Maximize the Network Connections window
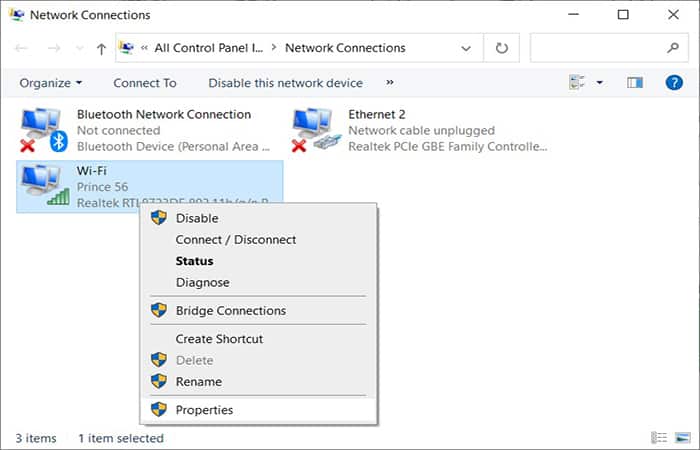 point(623,14)
